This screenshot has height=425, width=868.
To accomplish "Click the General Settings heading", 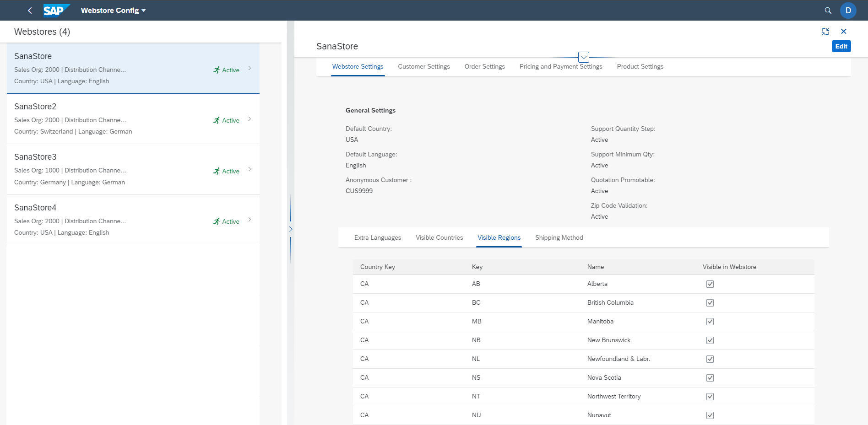I will pos(370,111).
